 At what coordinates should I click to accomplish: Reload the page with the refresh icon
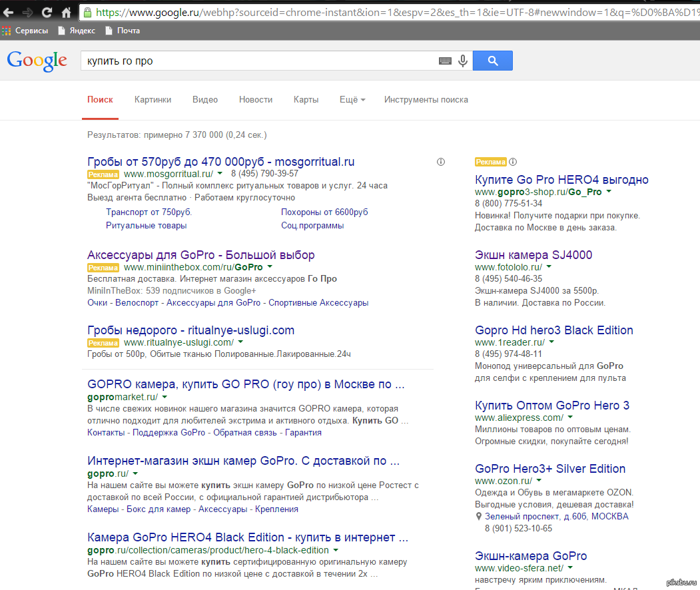[x=47, y=12]
